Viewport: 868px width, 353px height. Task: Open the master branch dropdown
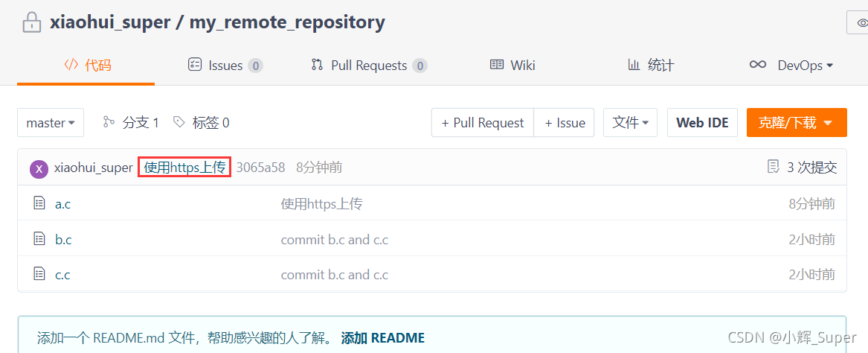coord(51,122)
